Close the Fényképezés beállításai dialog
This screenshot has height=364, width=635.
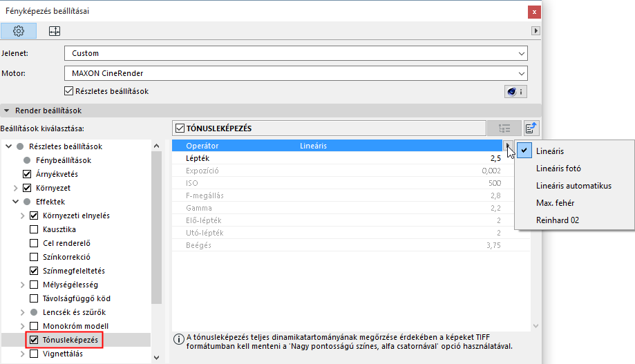pos(534,12)
